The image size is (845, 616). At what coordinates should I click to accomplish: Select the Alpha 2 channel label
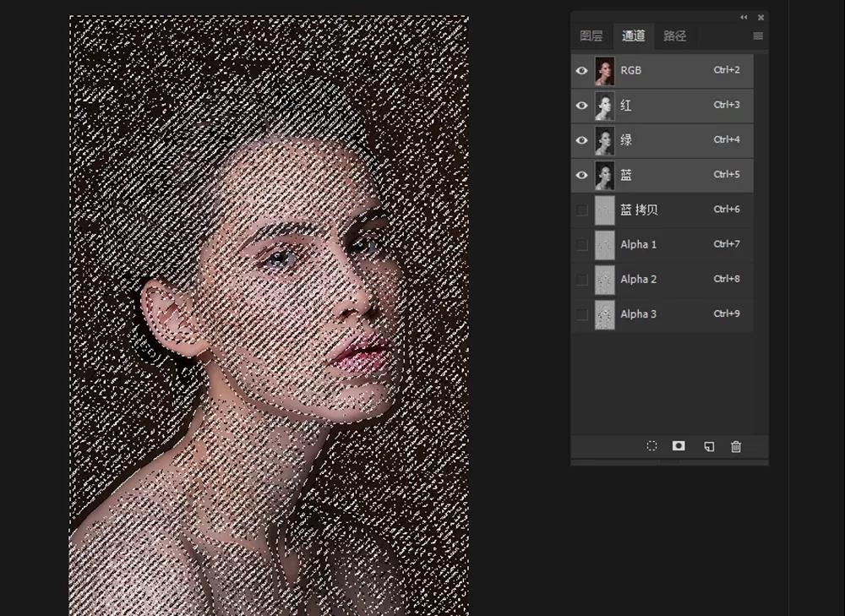639,279
